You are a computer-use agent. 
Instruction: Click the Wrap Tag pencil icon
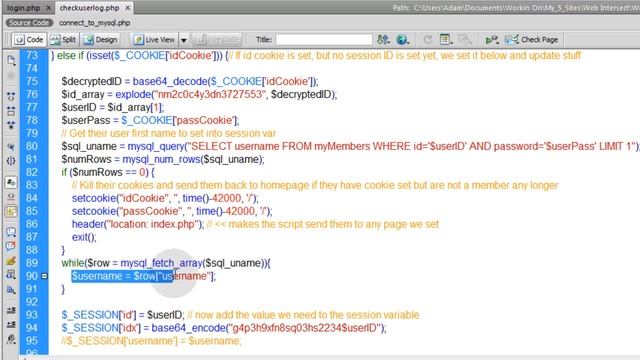tap(11, 260)
